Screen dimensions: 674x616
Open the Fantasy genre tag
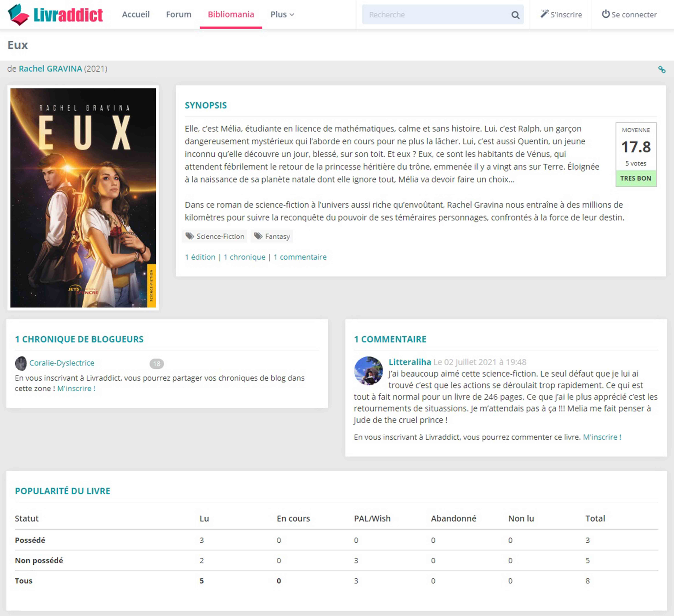[x=272, y=236]
